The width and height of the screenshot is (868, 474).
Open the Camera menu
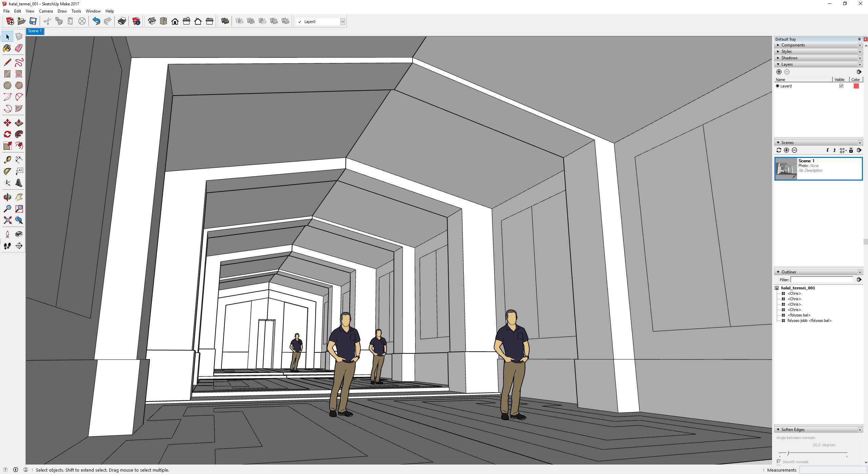(46, 11)
